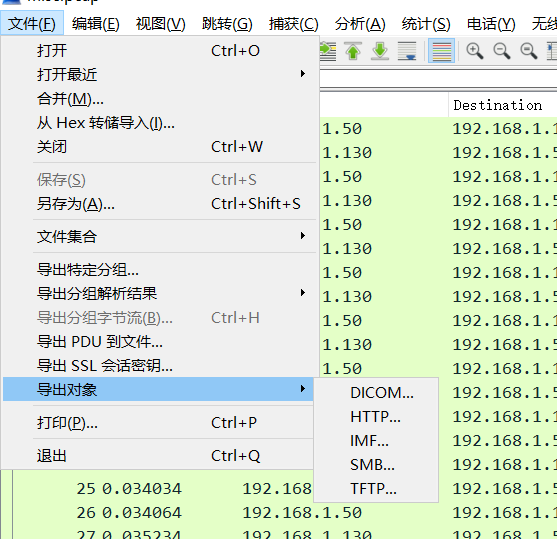Click go to first packet icon
Image resolution: width=557 pixels, height=539 pixels.
pyautogui.click(x=353, y=51)
